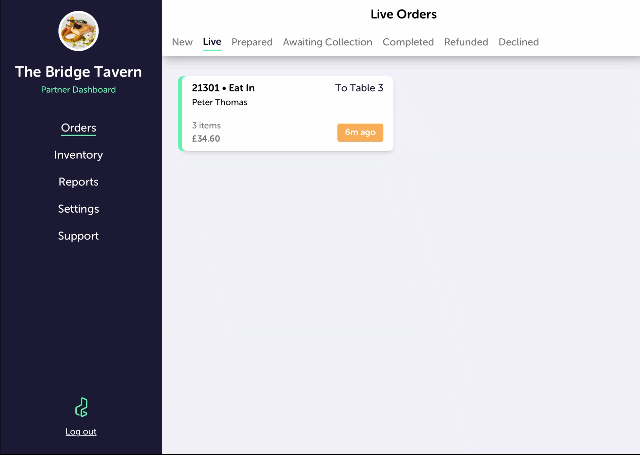Open the Awaiting Collection tab
The image size is (640, 455).
[x=327, y=42]
